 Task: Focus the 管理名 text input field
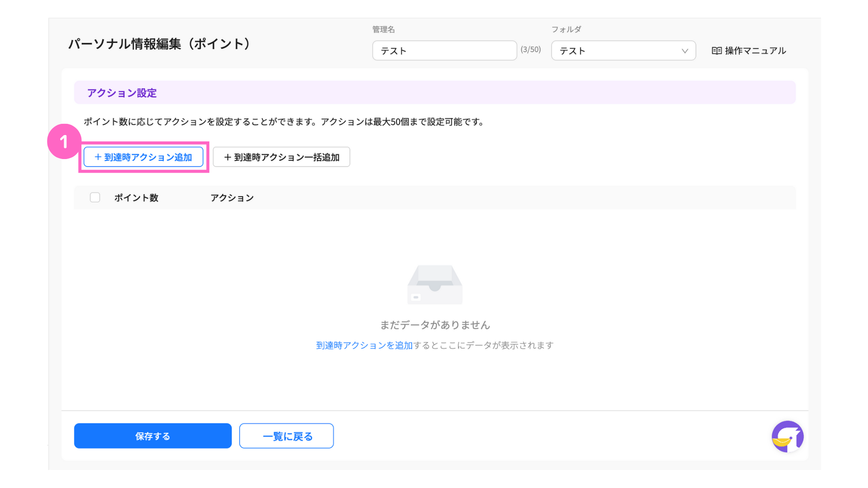click(444, 51)
